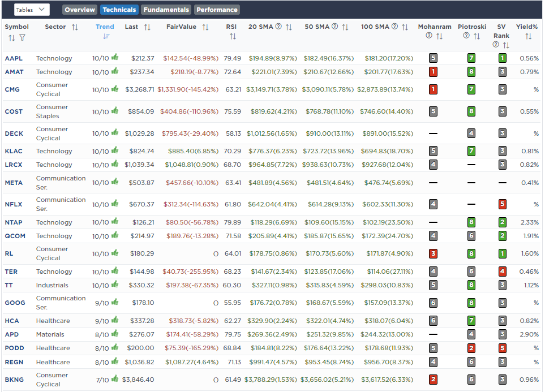Click the META 50 SMA $481.51(4.64%)

point(330,183)
